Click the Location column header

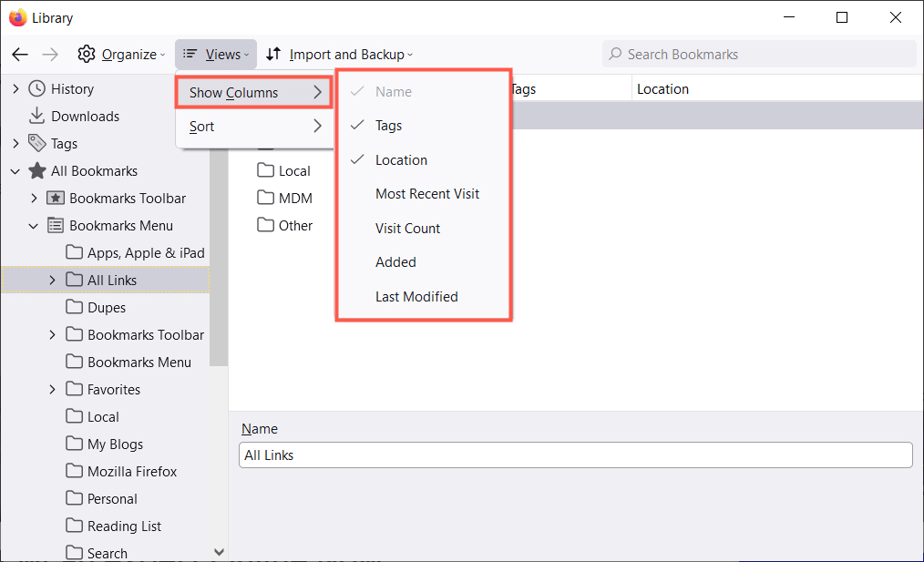click(x=662, y=89)
